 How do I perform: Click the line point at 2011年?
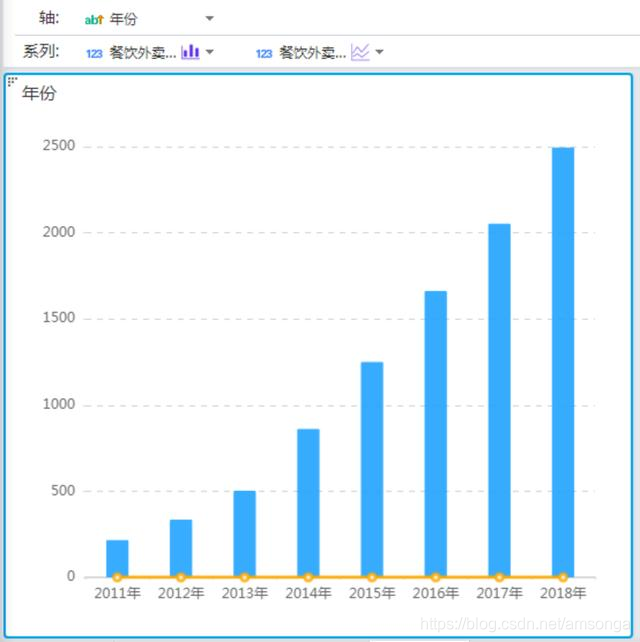[117, 577]
